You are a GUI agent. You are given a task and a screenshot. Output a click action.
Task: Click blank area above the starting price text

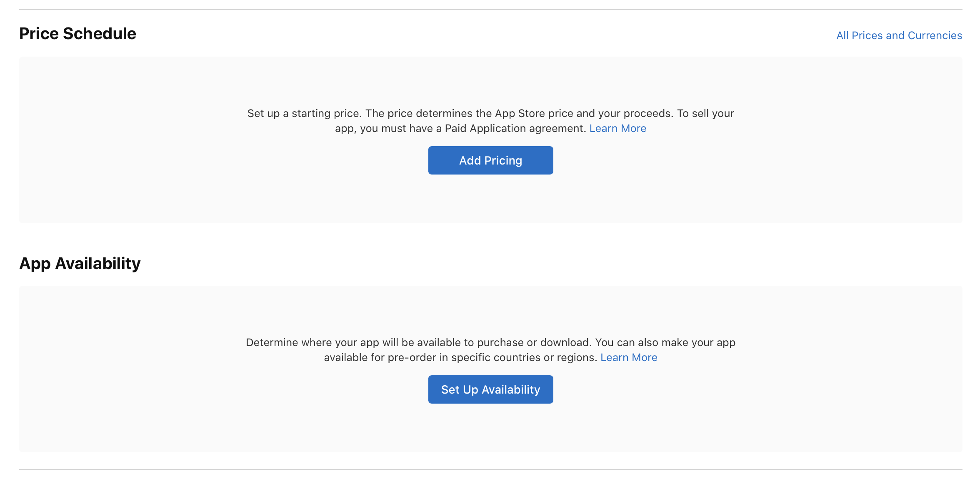(490, 81)
